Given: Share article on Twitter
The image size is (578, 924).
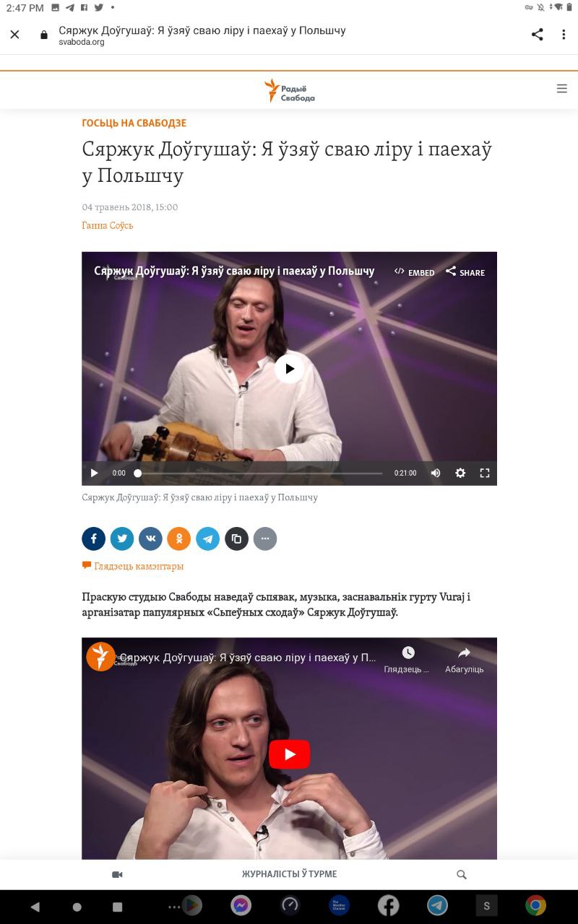Looking at the screenshot, I should coord(122,539).
